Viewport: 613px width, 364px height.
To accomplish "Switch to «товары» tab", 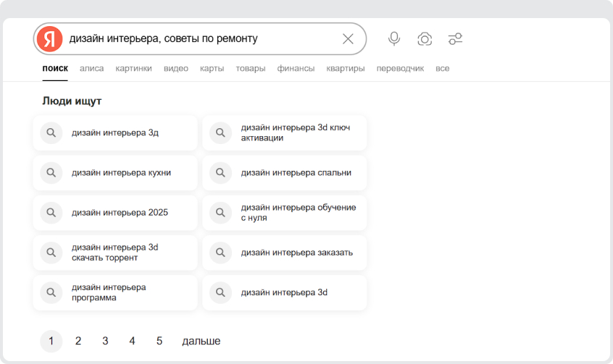I will [x=251, y=68].
